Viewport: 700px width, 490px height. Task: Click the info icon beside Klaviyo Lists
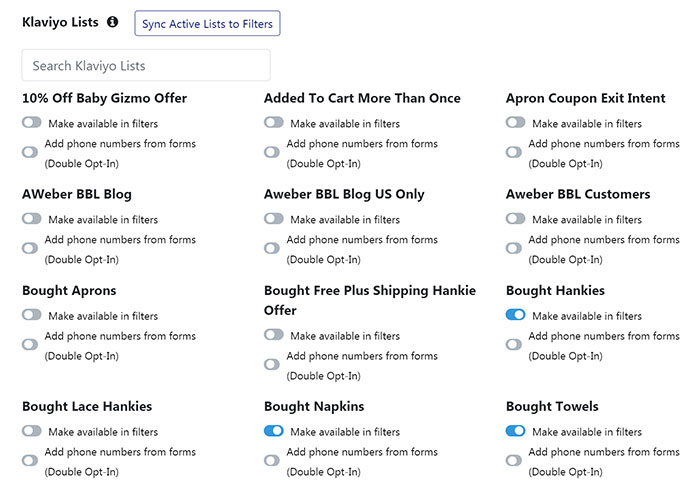click(112, 21)
